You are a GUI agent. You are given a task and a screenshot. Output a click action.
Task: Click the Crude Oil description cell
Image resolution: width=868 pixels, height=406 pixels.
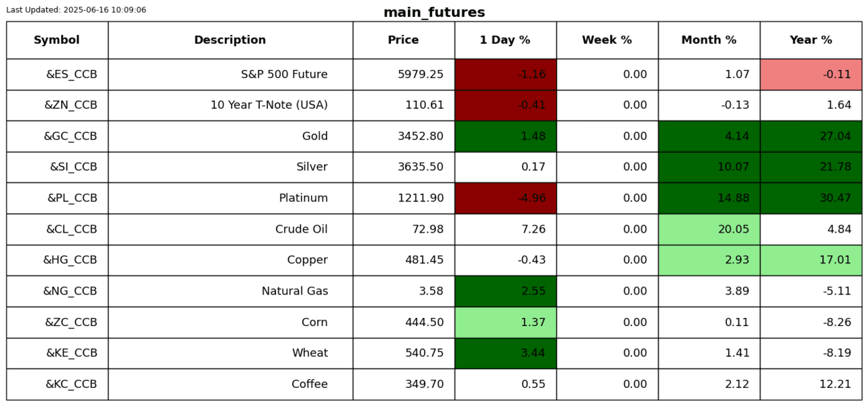coord(302,229)
